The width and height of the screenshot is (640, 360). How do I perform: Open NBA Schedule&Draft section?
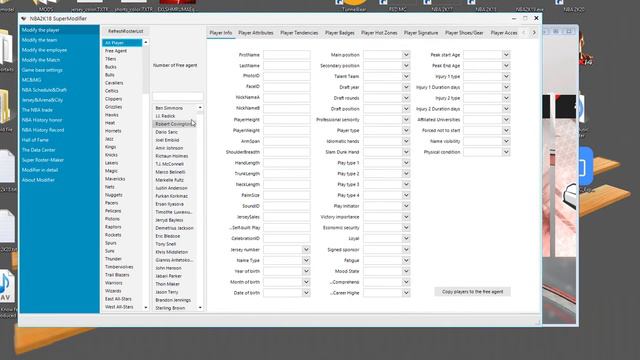coord(44,90)
